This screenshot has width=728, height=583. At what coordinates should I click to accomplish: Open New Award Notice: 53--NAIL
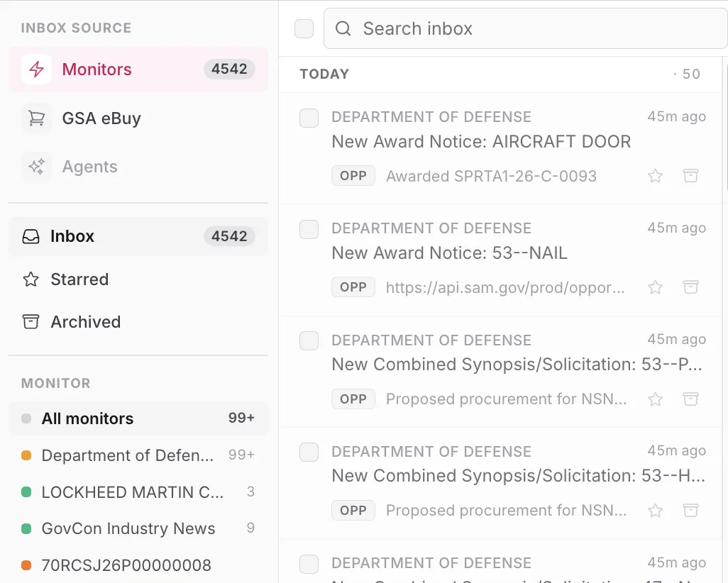[x=449, y=253]
